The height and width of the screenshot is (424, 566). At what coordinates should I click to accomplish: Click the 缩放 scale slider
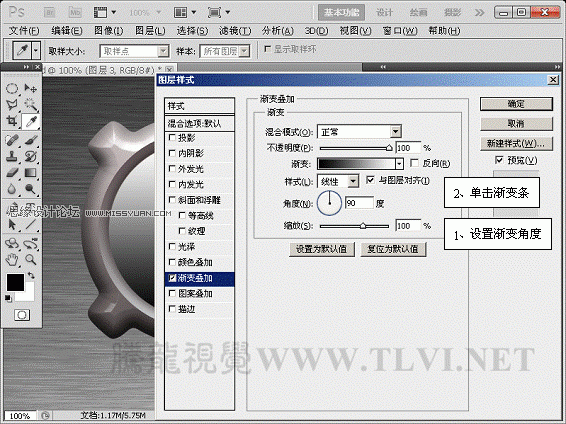355,226
